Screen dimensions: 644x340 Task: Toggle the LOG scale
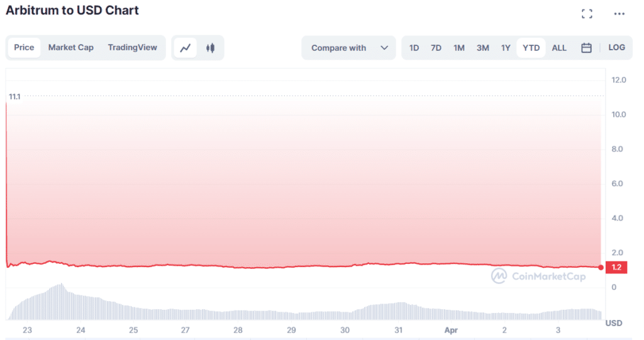(616, 48)
